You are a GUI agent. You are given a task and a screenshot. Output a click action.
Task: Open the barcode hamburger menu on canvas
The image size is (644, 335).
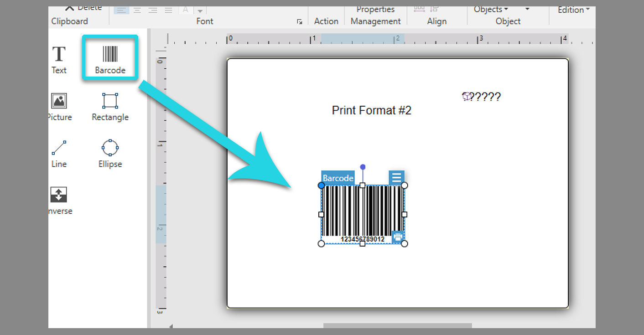point(396,177)
